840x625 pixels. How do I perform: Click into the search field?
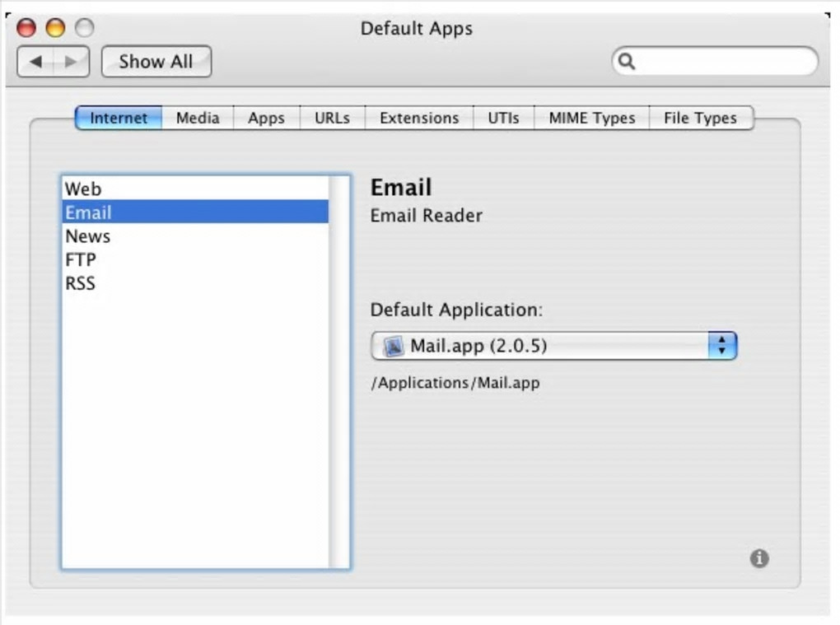tap(715, 61)
